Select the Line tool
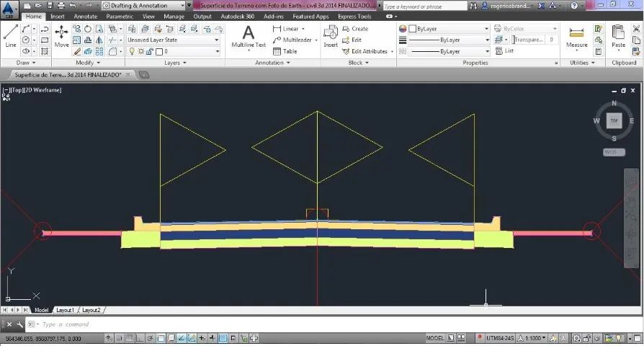The height and width of the screenshot is (346, 644). 11,36
